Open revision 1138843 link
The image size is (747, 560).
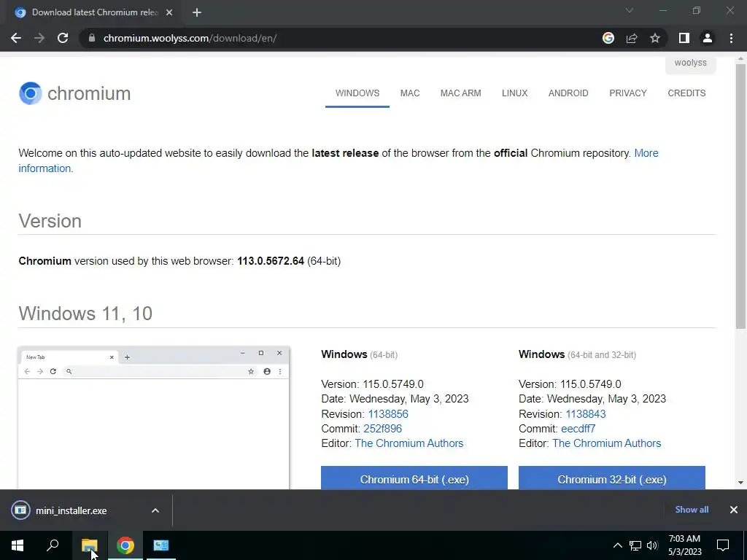point(586,414)
